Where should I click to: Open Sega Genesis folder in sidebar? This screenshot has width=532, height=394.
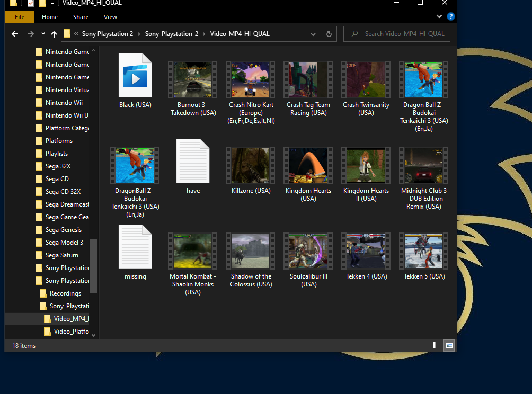59,230
